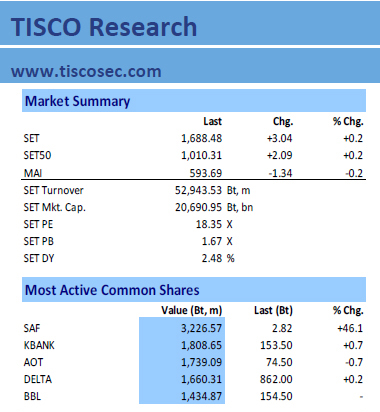380x412 pixels.
Task: Click the SET Turnover value 52,943.53
Action: point(198,190)
